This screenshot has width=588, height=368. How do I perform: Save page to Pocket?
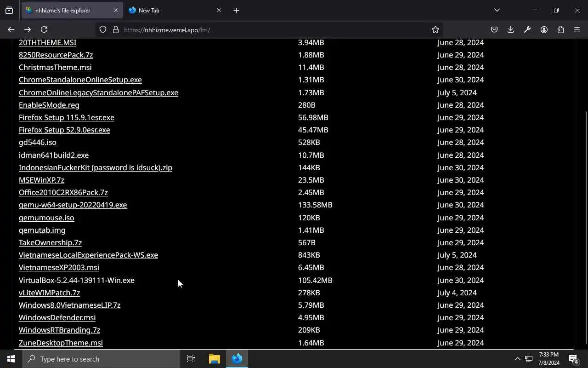pos(494,29)
